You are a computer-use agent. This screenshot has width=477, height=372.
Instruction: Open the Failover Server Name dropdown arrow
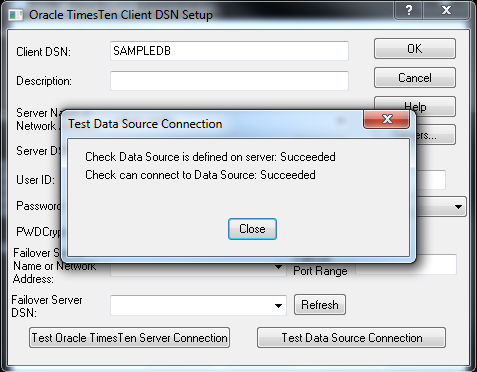[x=278, y=267]
